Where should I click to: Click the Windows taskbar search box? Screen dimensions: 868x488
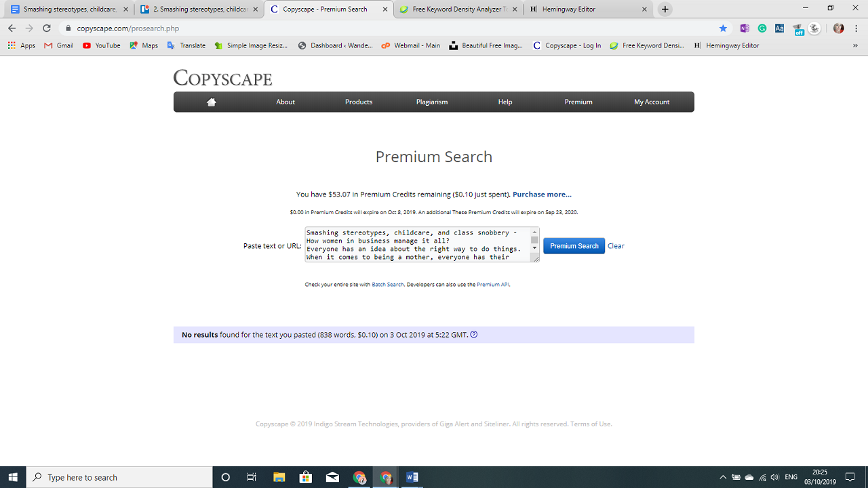click(x=119, y=477)
